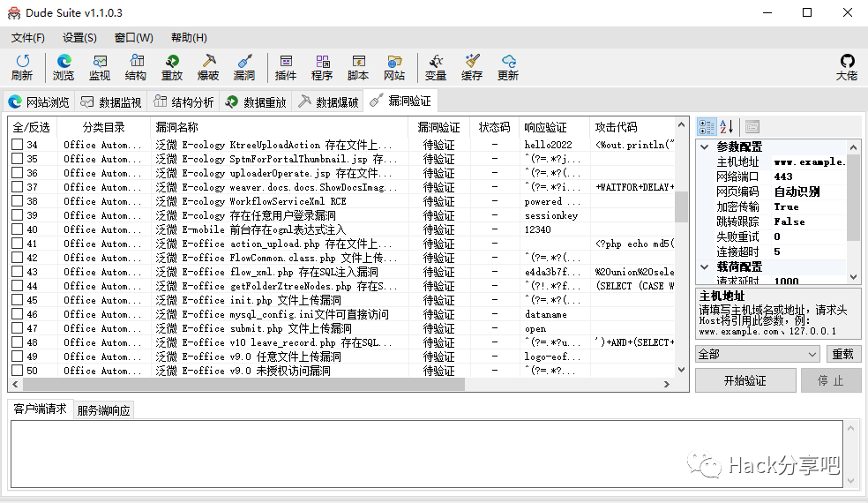Open the 帮助(H) menu
This screenshot has height=503, width=868.
[x=189, y=38]
